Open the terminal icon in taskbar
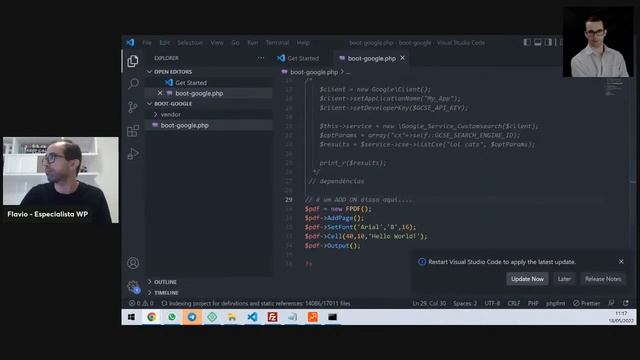The width and height of the screenshot is (640, 360). coord(333,317)
